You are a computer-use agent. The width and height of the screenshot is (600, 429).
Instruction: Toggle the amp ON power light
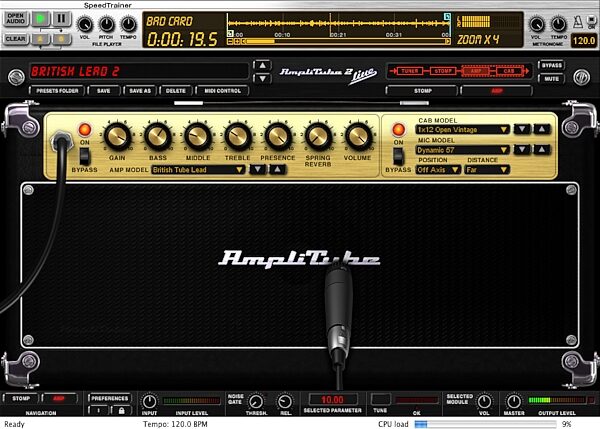coord(85,130)
